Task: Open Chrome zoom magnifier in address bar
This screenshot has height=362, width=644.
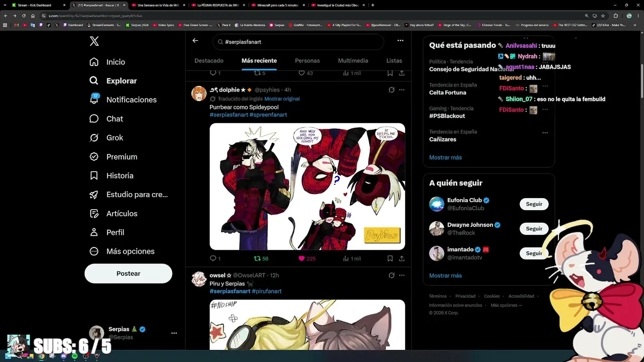Action: (587, 16)
